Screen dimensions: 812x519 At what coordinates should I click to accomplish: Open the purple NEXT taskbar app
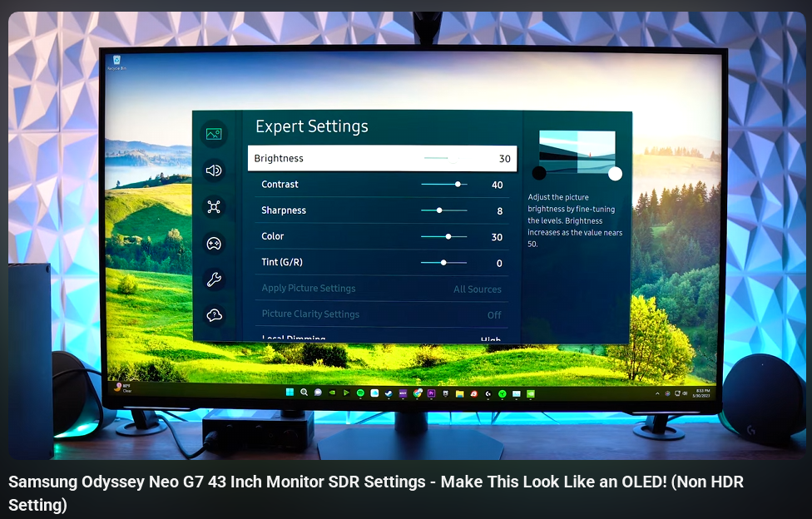click(403, 393)
